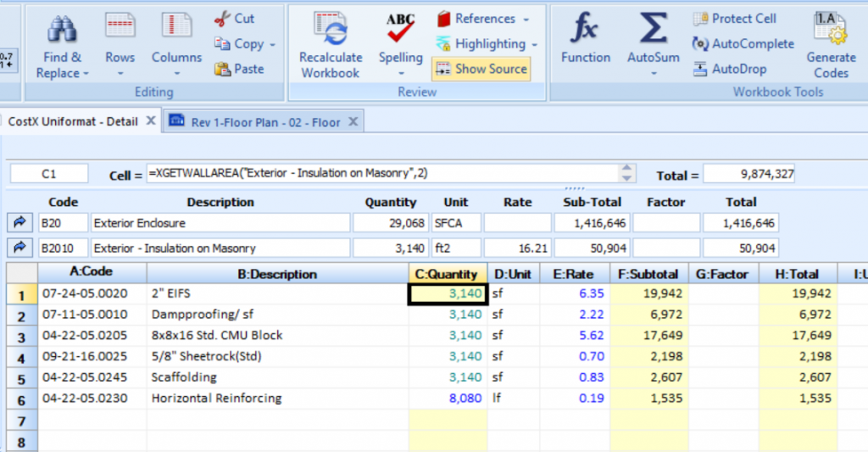Image resolution: width=868 pixels, height=452 pixels.
Task: Click Scaffolding description cell
Action: [x=277, y=377]
